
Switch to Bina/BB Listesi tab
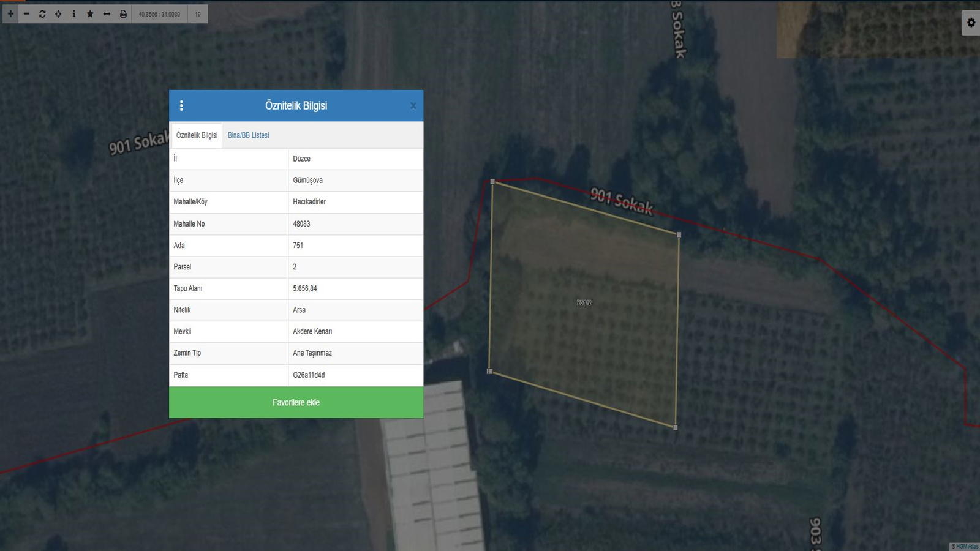coord(248,135)
